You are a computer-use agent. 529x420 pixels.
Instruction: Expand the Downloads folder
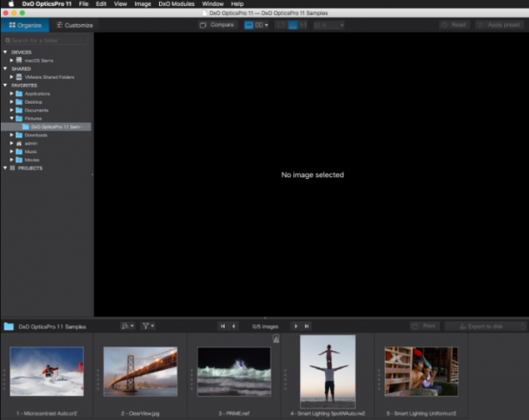[x=11, y=135]
